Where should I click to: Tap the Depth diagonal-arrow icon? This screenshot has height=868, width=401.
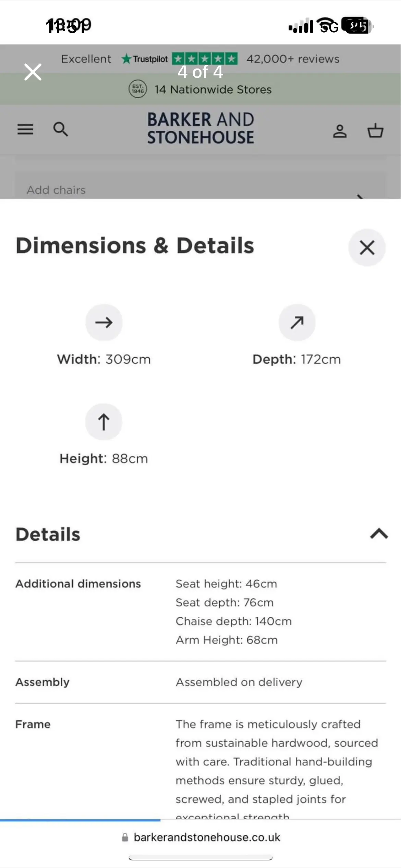point(297,322)
